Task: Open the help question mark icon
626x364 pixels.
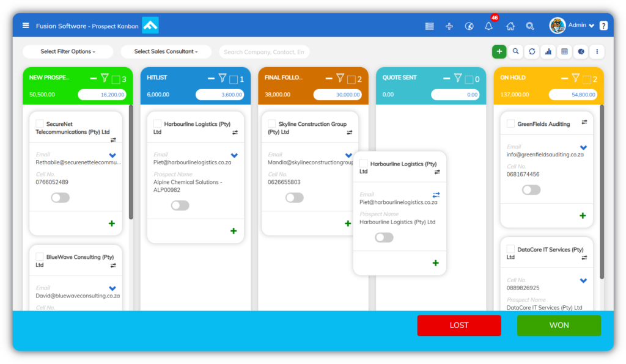Action: 603,26
